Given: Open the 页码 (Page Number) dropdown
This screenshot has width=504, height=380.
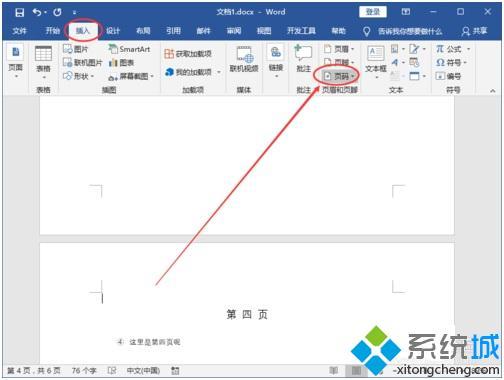Looking at the screenshot, I should (339, 76).
